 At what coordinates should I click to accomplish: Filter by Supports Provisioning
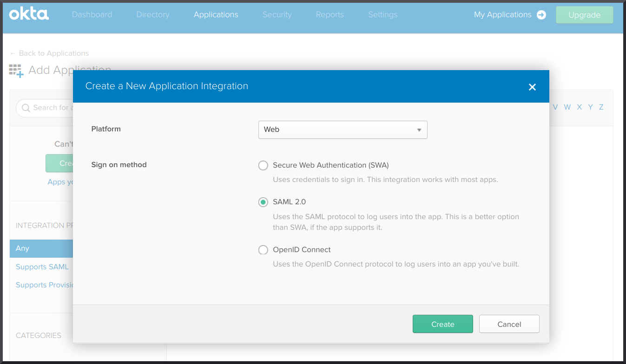[45, 285]
